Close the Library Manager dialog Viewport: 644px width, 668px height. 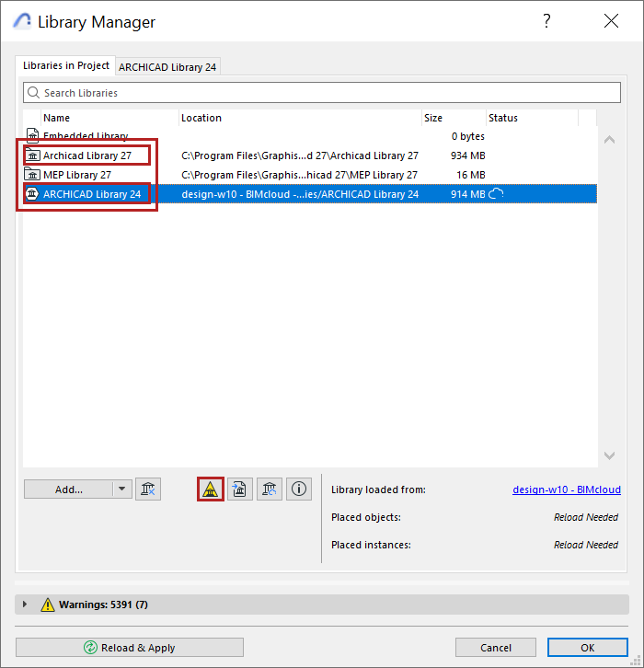point(611,21)
